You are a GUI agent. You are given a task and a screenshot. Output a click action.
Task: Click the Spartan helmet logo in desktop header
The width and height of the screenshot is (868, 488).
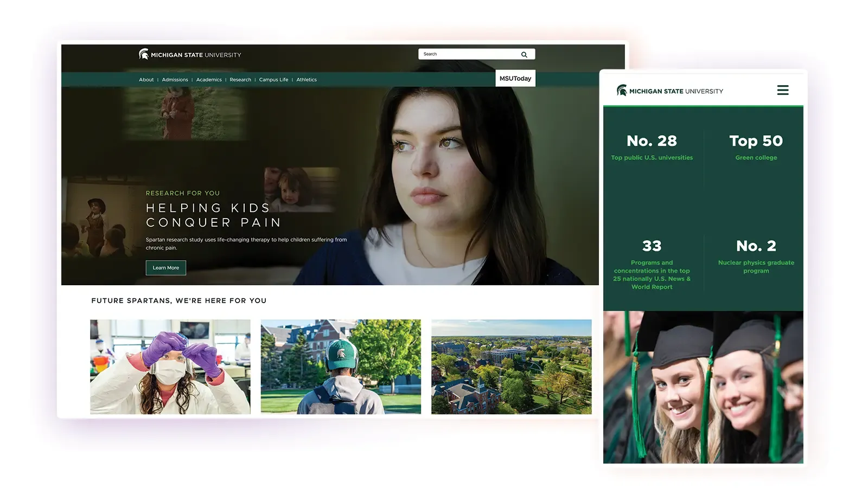click(x=143, y=54)
